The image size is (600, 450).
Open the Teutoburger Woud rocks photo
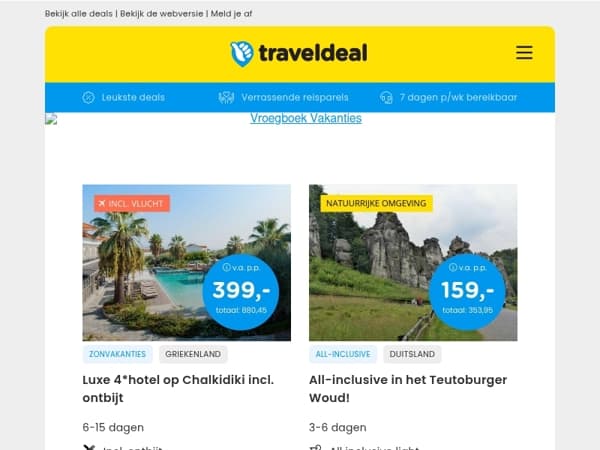(x=413, y=262)
